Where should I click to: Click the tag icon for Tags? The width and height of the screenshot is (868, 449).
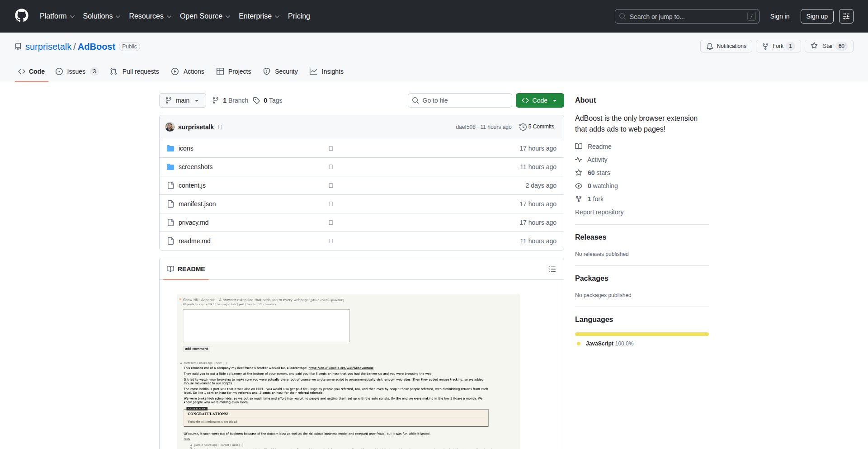[256, 100]
